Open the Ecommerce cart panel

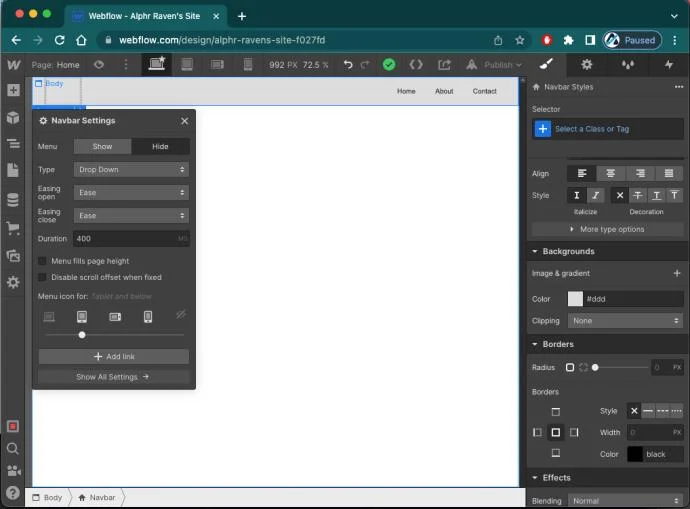(x=13, y=228)
